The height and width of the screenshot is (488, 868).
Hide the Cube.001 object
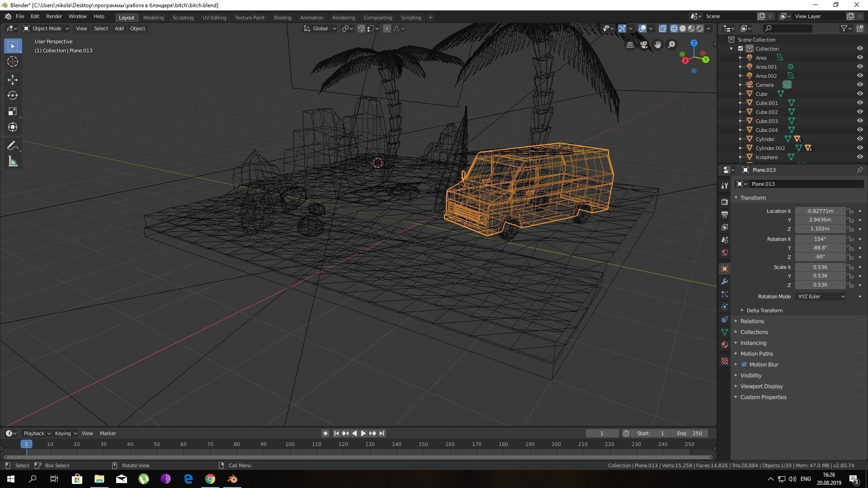[x=859, y=103]
